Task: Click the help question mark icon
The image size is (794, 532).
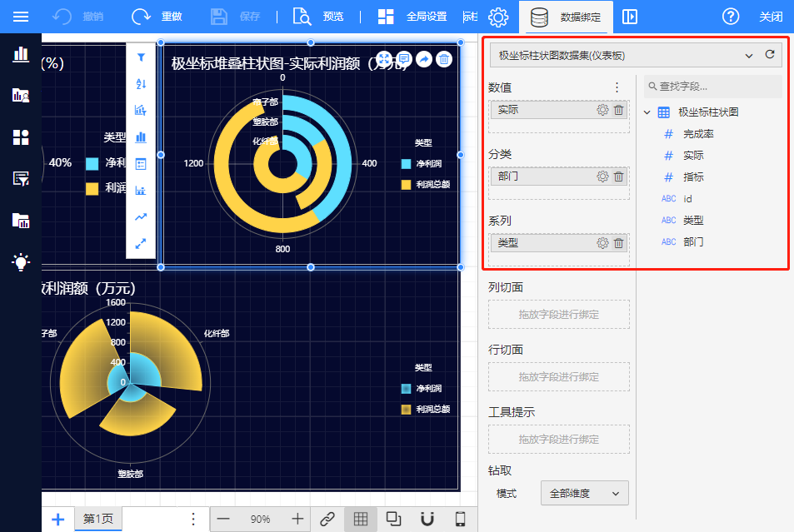Action: point(731,17)
